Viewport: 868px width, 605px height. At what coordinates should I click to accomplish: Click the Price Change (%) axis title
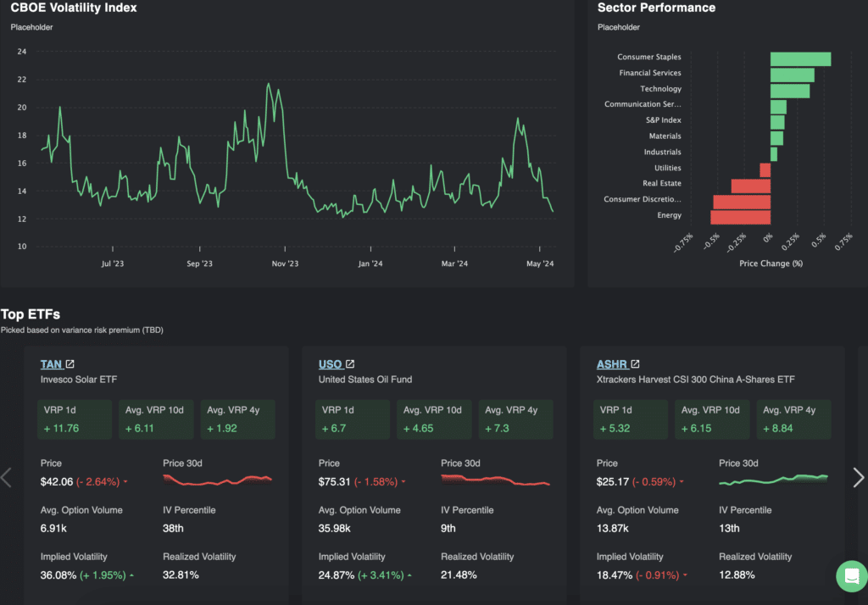[x=771, y=264]
